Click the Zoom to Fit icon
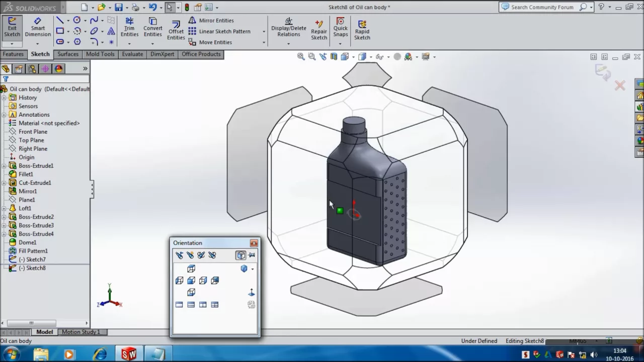644x362 pixels. tap(301, 57)
